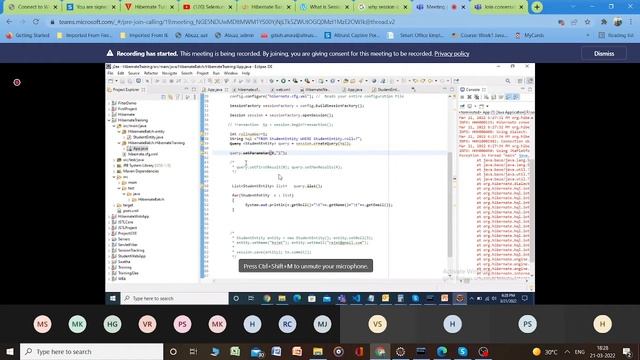Open the Refactor menu in shared Eclipse
This screenshot has height=360, width=640.
click(x=151, y=73)
